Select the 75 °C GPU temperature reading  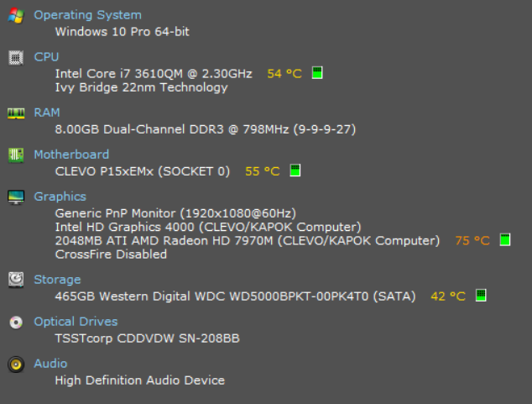472,241
